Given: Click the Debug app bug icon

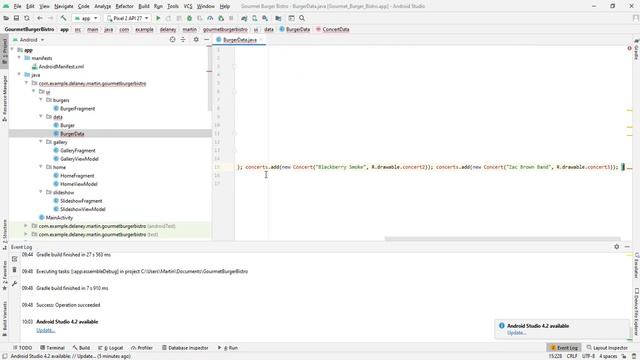Looking at the screenshot, I should point(189,18).
